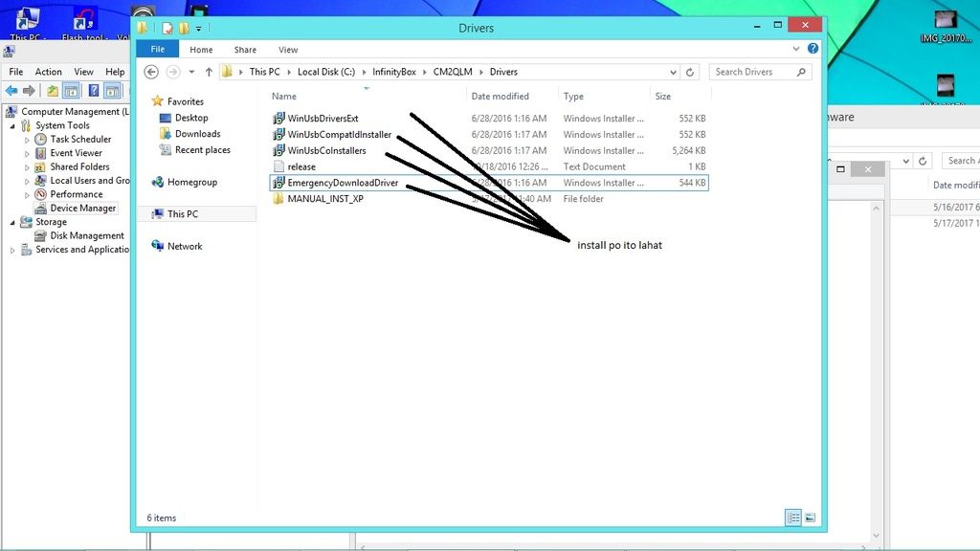This screenshot has height=551, width=980.
Task: Collapse the System Tools tree node
Action: (x=13, y=125)
